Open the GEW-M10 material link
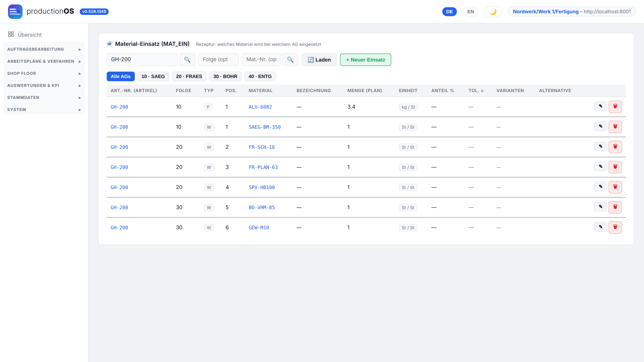 tap(259, 228)
